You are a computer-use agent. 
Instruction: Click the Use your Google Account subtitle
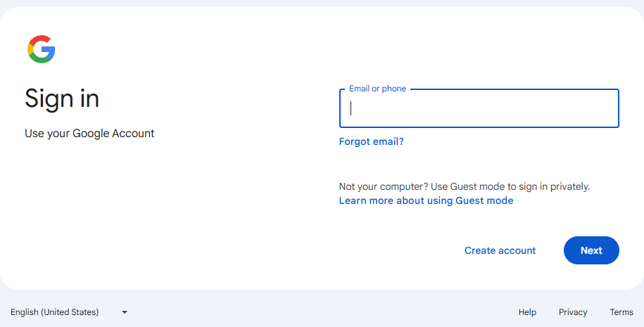(x=89, y=134)
